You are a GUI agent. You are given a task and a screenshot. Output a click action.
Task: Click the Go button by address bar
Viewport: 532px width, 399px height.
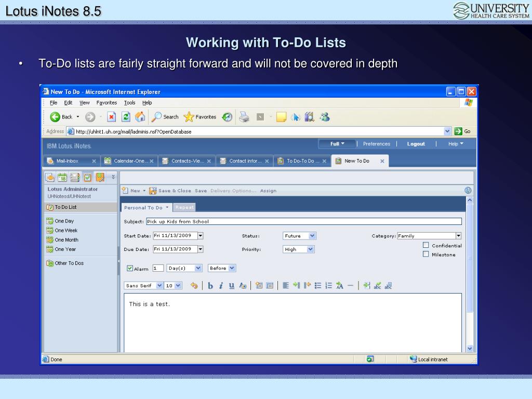tap(463, 131)
